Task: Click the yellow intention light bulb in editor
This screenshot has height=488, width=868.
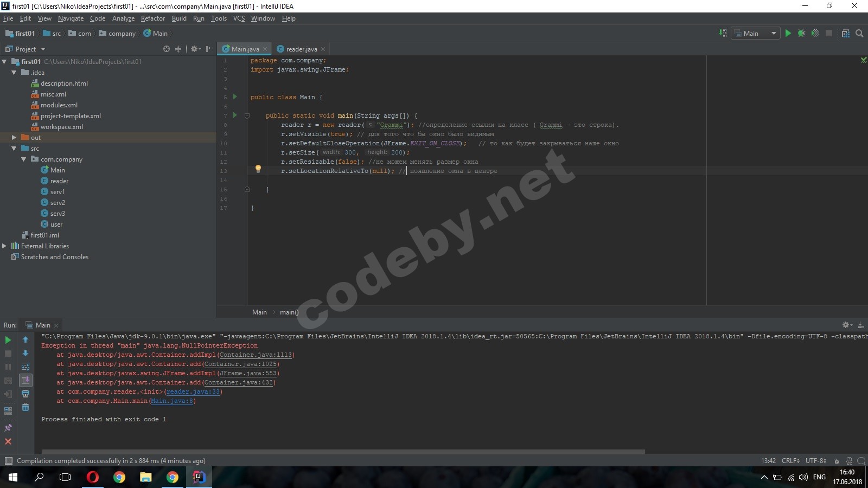Action: [x=258, y=169]
